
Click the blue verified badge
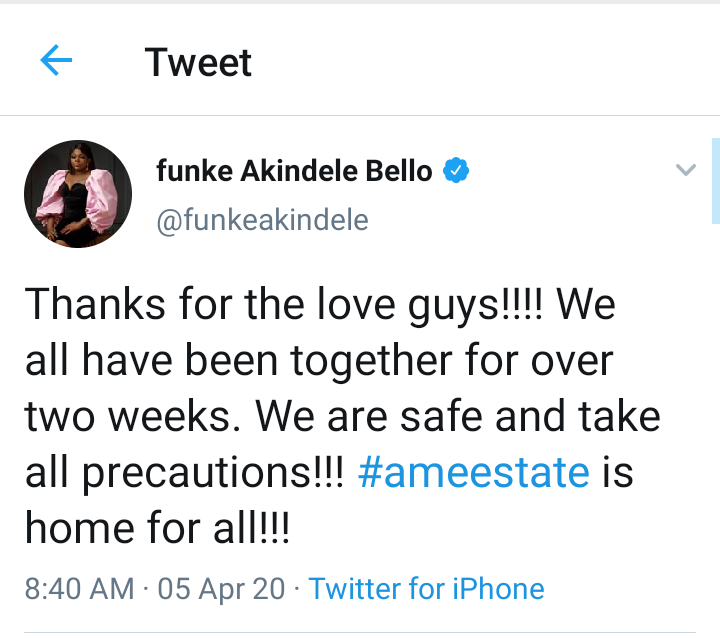456,170
